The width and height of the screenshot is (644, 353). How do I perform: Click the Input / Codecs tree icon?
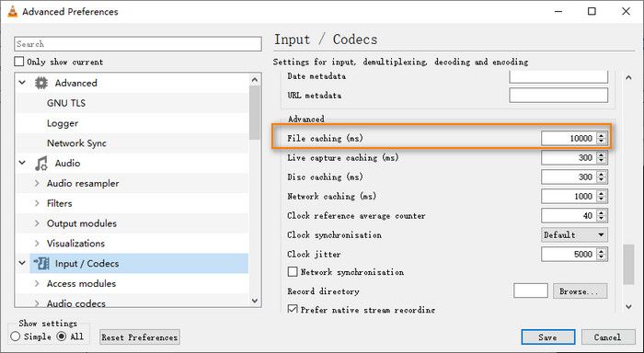41,264
